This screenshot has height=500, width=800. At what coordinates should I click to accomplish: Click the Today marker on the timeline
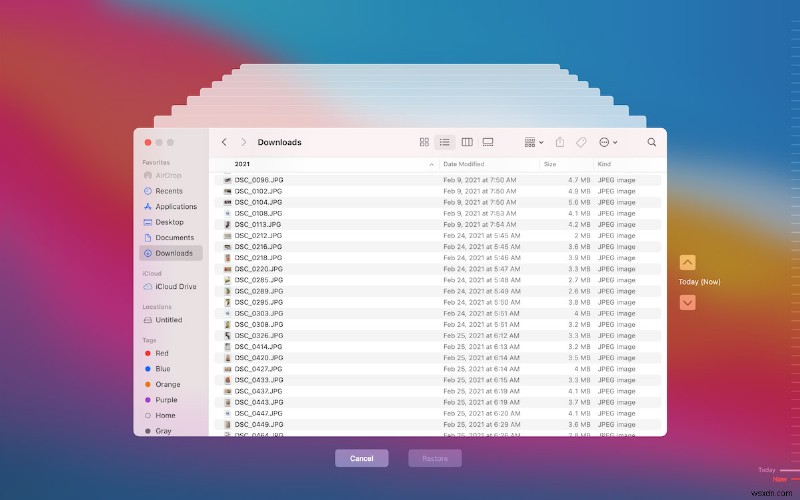pyautogui.click(x=766, y=470)
